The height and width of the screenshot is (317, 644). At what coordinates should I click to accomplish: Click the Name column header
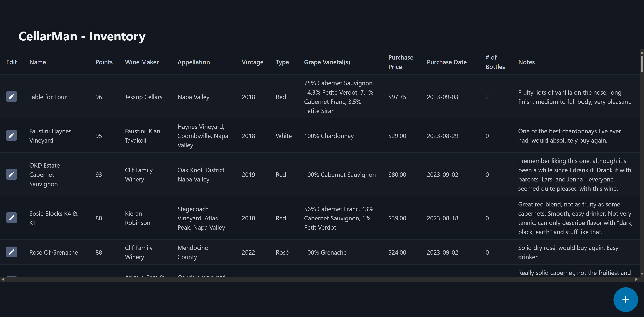[38, 62]
